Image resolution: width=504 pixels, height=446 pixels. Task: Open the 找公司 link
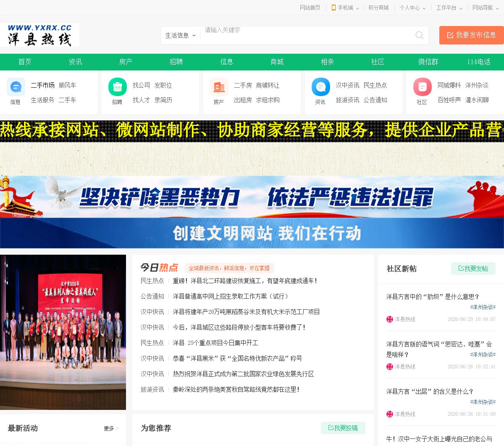click(x=141, y=85)
